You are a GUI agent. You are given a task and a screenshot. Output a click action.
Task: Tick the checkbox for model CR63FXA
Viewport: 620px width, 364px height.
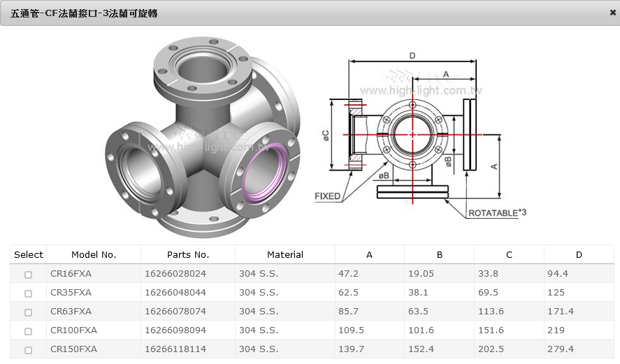point(29,312)
